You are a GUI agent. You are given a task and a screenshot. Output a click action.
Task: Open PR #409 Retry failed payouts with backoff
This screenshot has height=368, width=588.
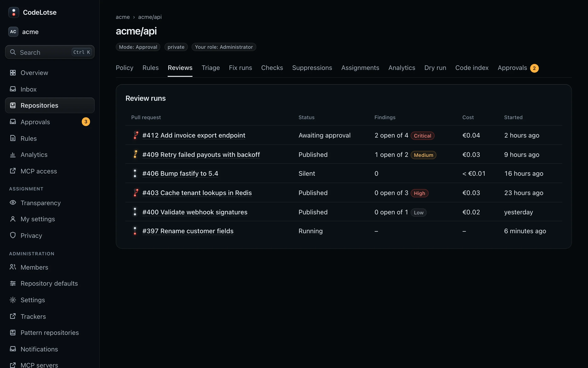201,155
